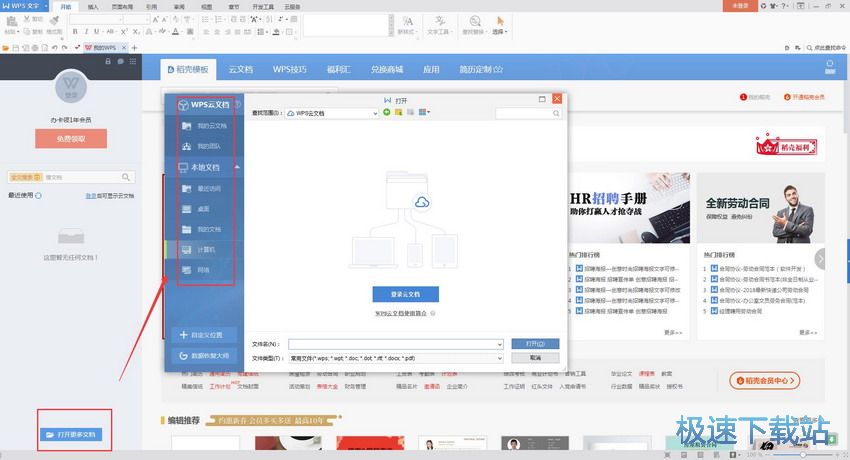Click the font color A icon
Viewport: 850px width, 460px height.
click(x=176, y=32)
